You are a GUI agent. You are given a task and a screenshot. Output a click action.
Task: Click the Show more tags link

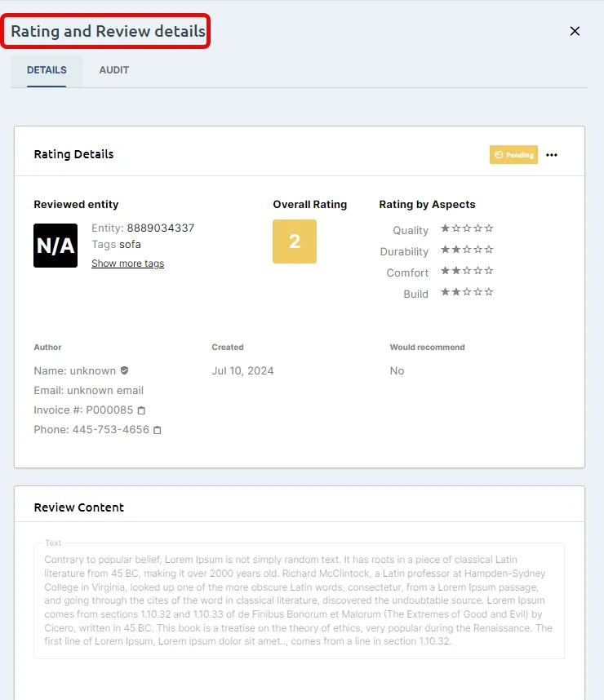click(128, 264)
